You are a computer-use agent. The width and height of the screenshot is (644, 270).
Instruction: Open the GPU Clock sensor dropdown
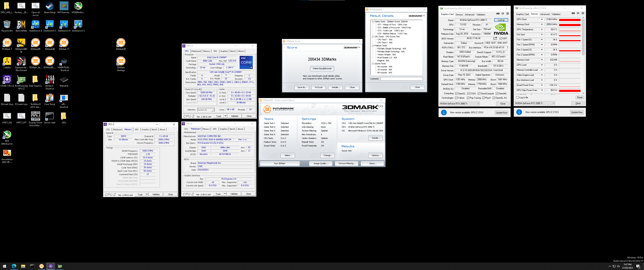[542, 19]
